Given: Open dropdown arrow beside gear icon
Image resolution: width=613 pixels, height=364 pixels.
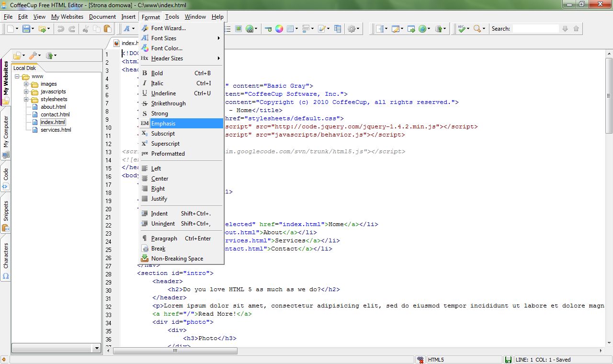Looking at the screenshot, I should (x=359, y=29).
